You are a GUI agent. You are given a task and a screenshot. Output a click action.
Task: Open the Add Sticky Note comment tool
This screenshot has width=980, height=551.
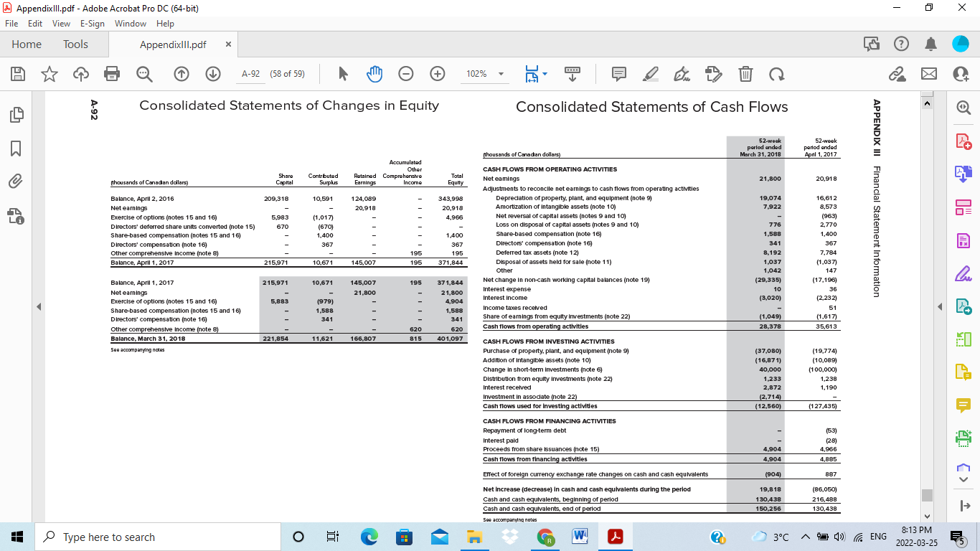618,74
